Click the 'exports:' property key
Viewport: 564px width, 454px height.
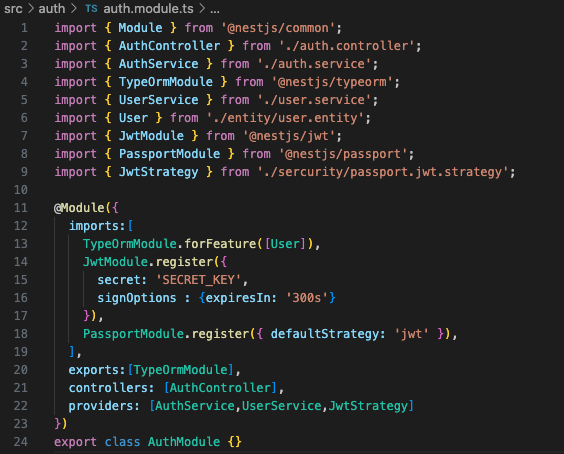[97, 370]
